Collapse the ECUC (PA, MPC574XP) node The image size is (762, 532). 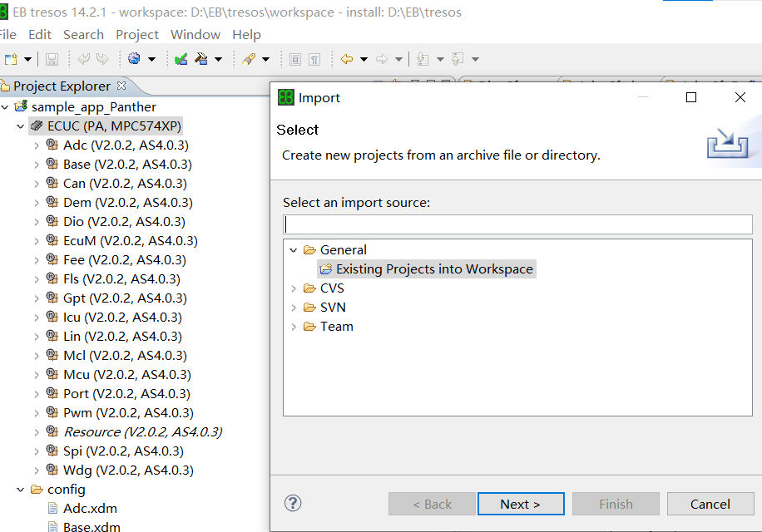(21, 126)
